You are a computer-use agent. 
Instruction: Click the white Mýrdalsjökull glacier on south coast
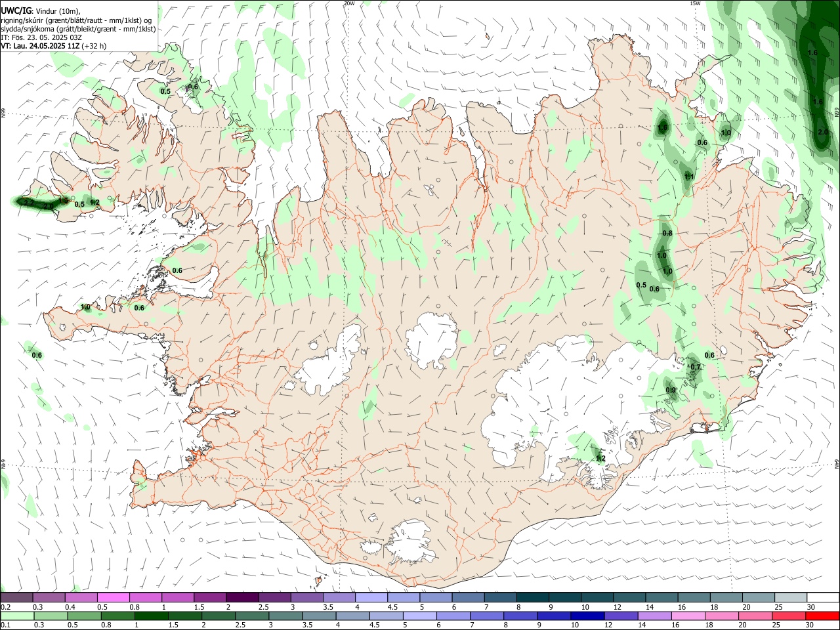point(410,541)
